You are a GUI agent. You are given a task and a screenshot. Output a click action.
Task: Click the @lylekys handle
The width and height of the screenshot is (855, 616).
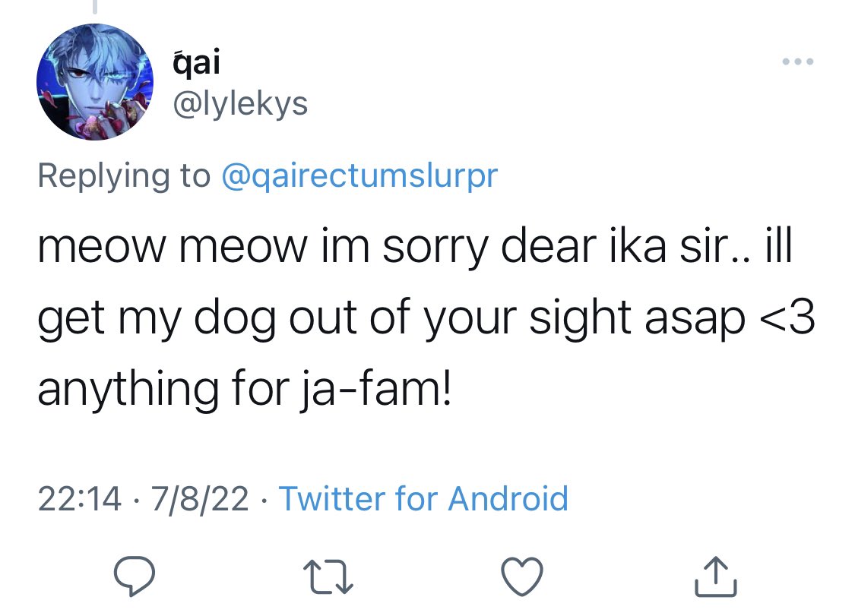point(240,103)
